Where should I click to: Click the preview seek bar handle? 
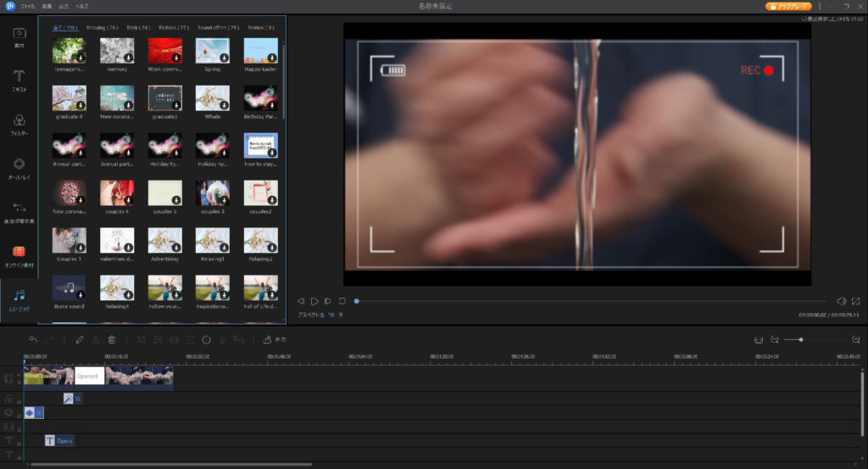pos(357,301)
